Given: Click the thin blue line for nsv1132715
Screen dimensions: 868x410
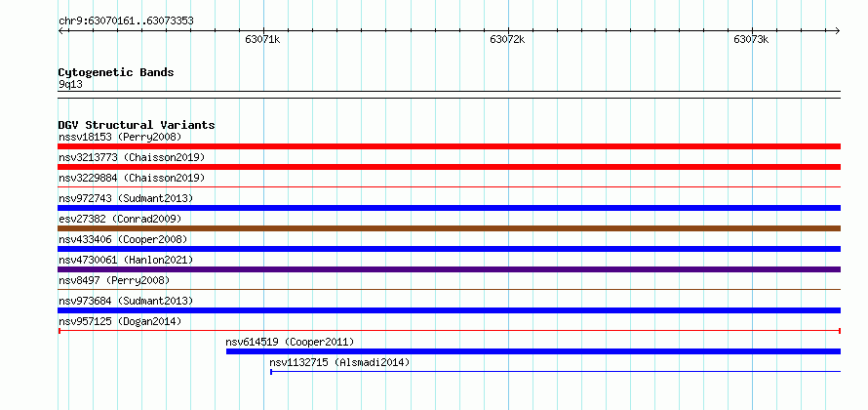Looking at the screenshot, I should click(x=555, y=372).
